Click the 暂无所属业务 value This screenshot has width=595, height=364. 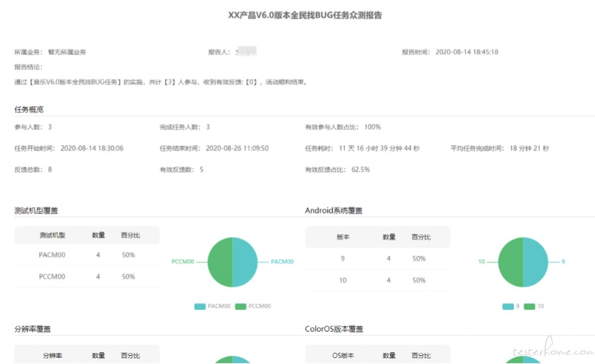[x=67, y=52]
